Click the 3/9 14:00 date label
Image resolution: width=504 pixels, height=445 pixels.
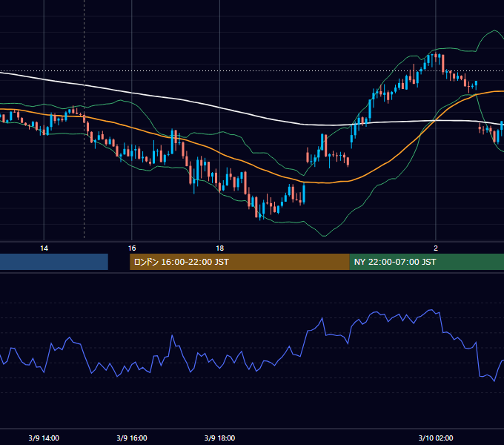[x=44, y=438]
